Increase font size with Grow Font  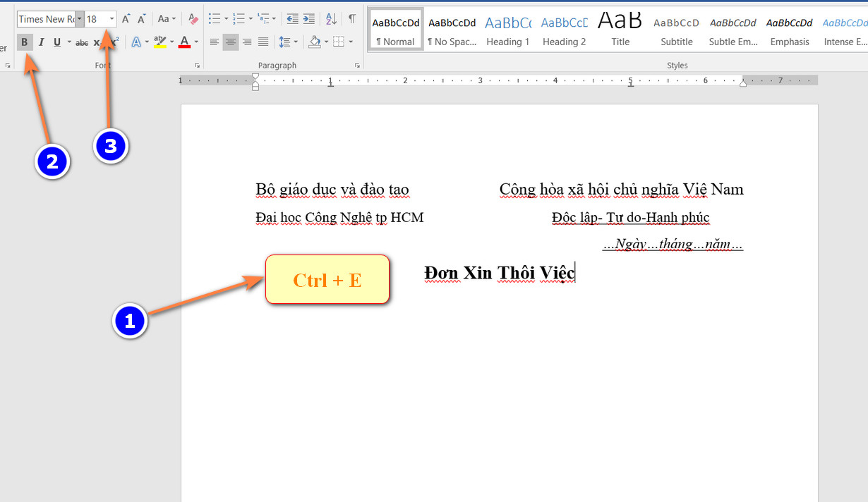click(126, 19)
